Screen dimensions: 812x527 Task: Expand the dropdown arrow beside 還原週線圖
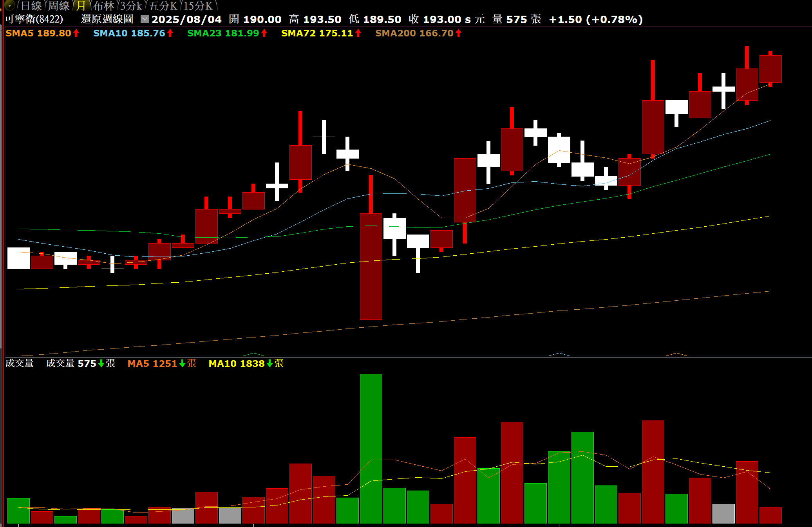tap(145, 19)
